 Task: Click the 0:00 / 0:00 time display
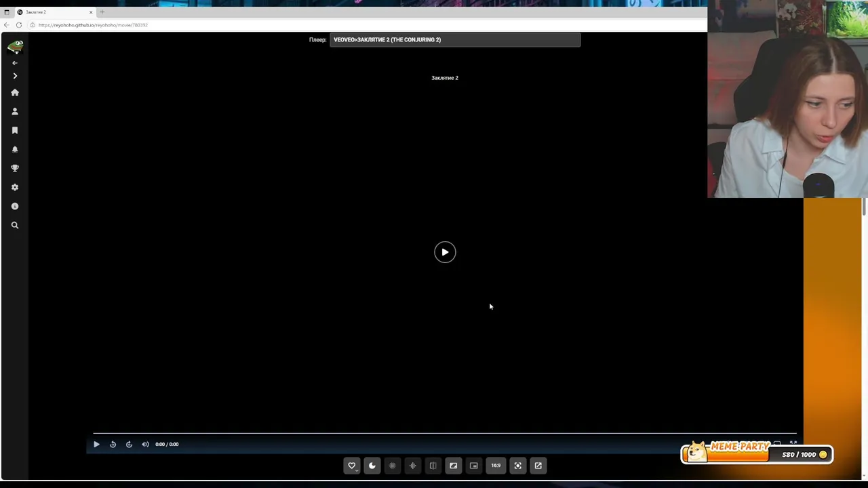pyautogui.click(x=167, y=445)
